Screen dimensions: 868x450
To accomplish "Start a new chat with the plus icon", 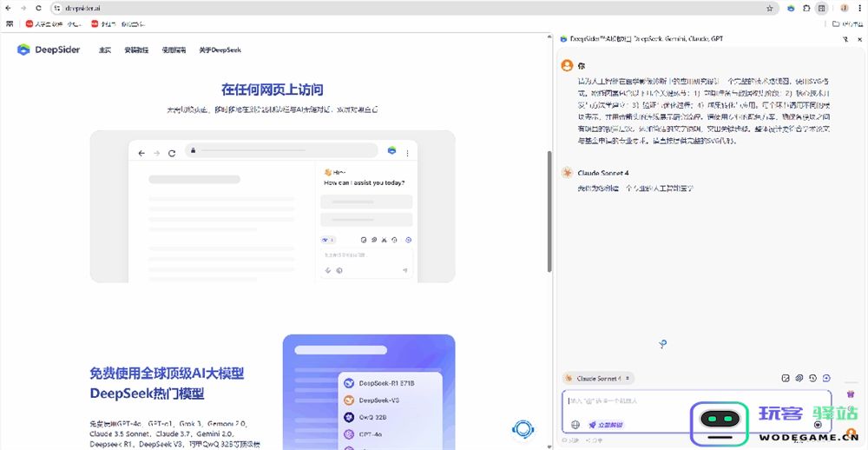I will (826, 379).
